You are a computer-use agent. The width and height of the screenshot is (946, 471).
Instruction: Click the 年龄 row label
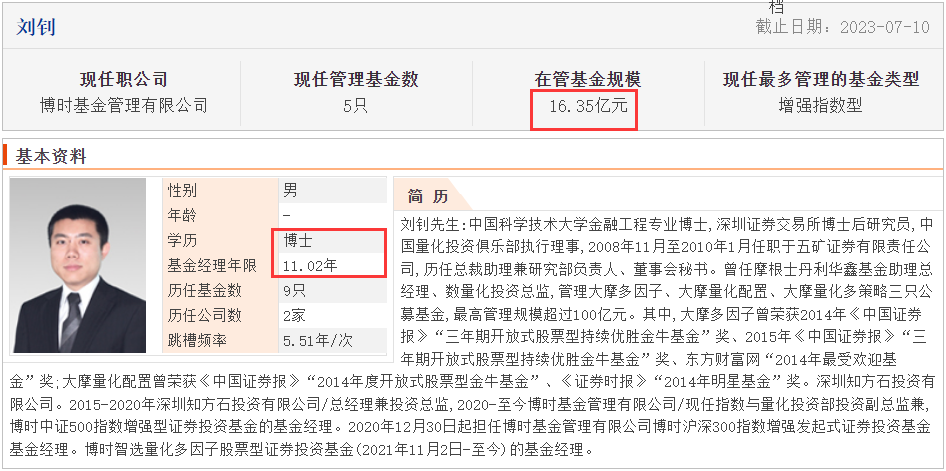182,216
